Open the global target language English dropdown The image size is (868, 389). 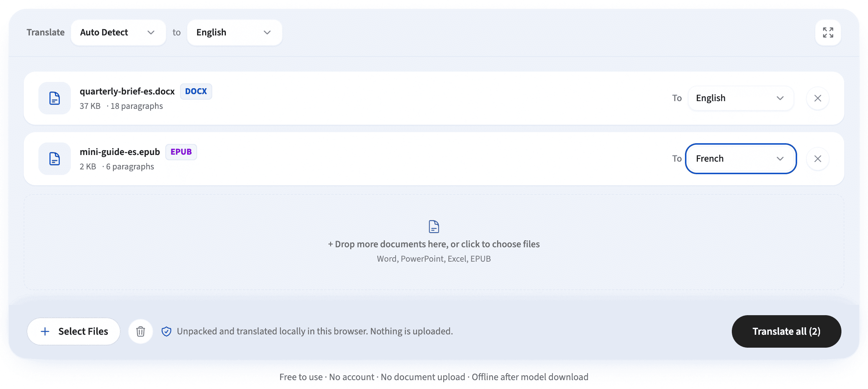[x=235, y=32]
